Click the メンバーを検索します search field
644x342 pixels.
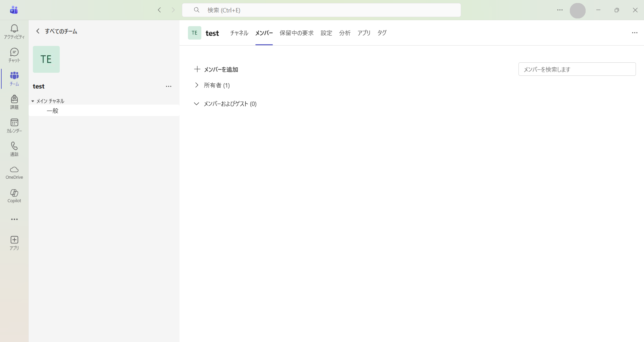click(x=577, y=69)
